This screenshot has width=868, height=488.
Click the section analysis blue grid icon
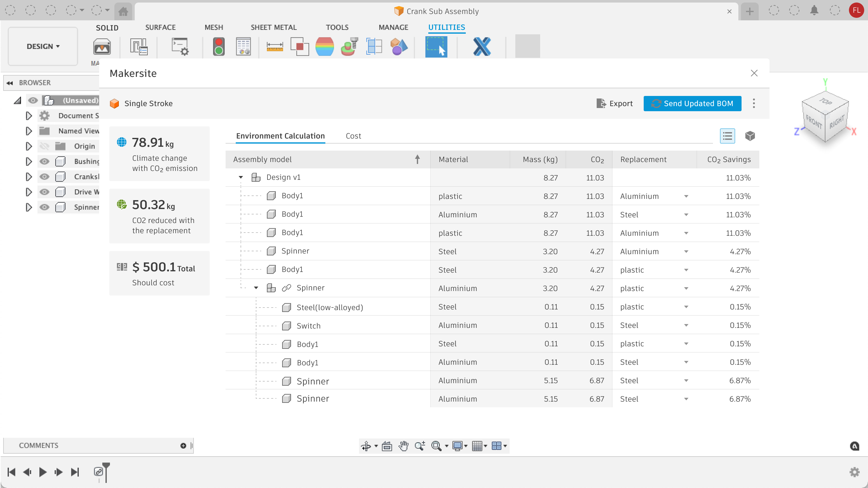point(374,46)
